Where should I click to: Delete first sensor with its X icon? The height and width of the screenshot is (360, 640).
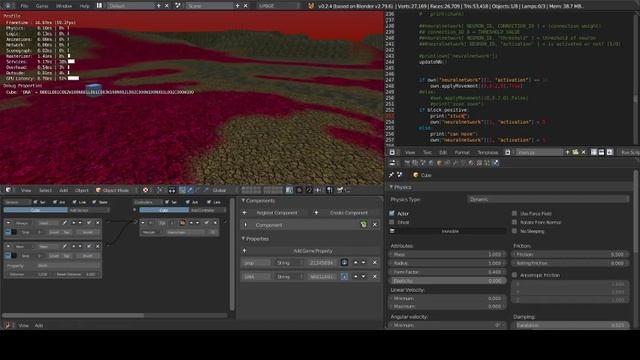click(98, 223)
